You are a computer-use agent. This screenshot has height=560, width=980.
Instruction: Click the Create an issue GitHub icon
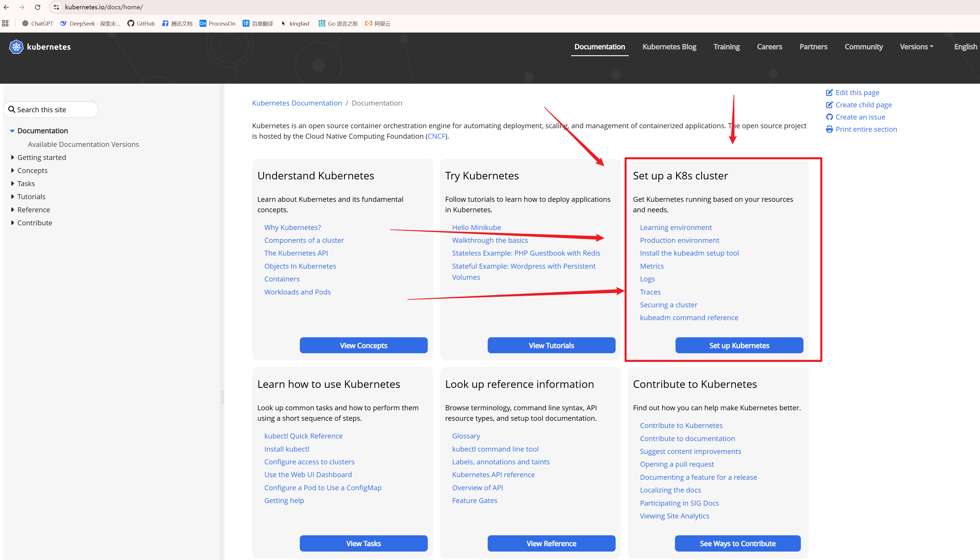point(829,117)
